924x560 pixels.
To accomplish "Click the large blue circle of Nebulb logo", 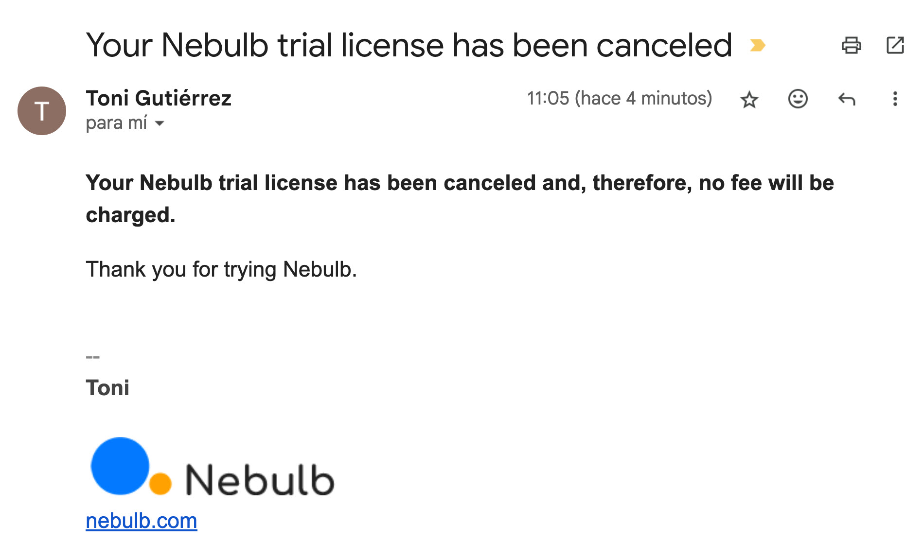I will pyautogui.click(x=120, y=466).
